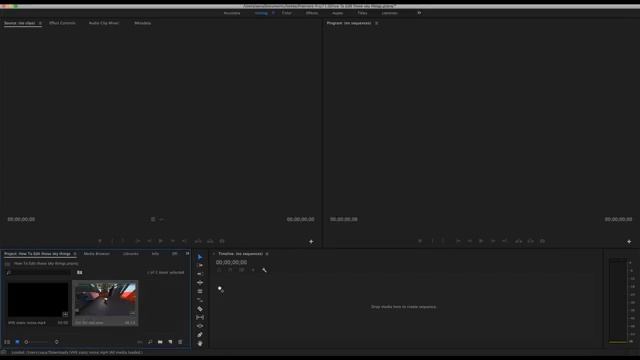Switch to Titles workspace
640x360 pixels.
[362, 13]
